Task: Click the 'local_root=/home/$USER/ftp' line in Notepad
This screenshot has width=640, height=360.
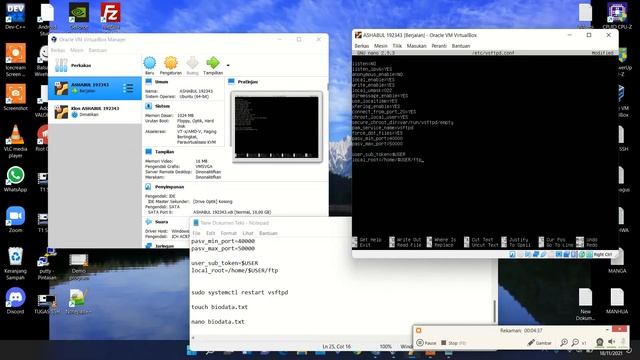Action: tap(235, 270)
